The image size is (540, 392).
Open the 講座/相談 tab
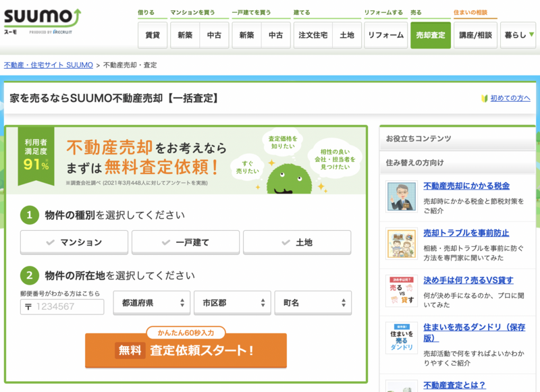475,35
